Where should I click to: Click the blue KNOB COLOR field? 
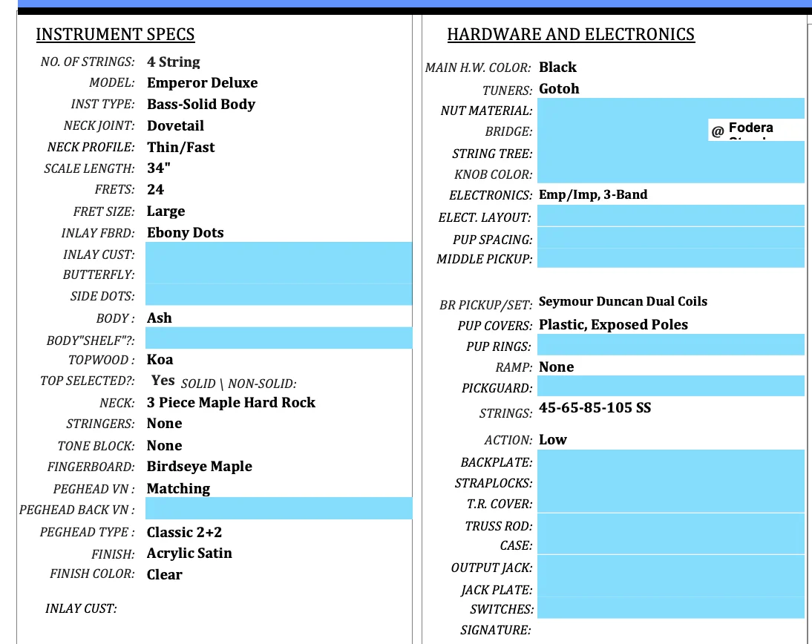(671, 173)
